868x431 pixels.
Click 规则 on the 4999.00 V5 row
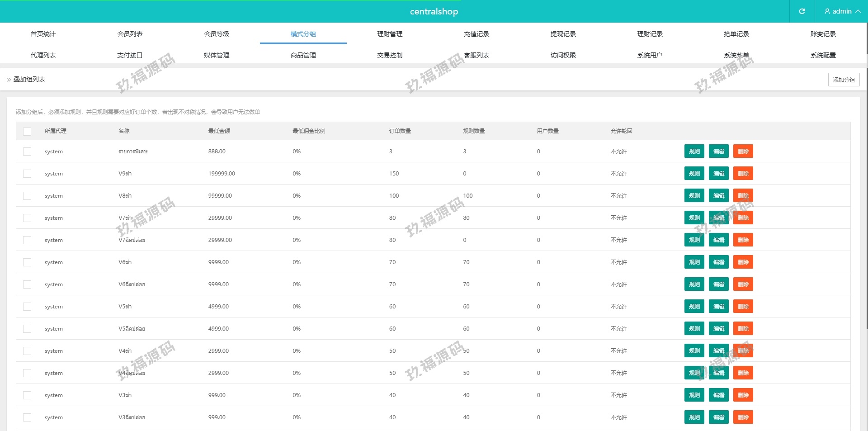click(694, 307)
